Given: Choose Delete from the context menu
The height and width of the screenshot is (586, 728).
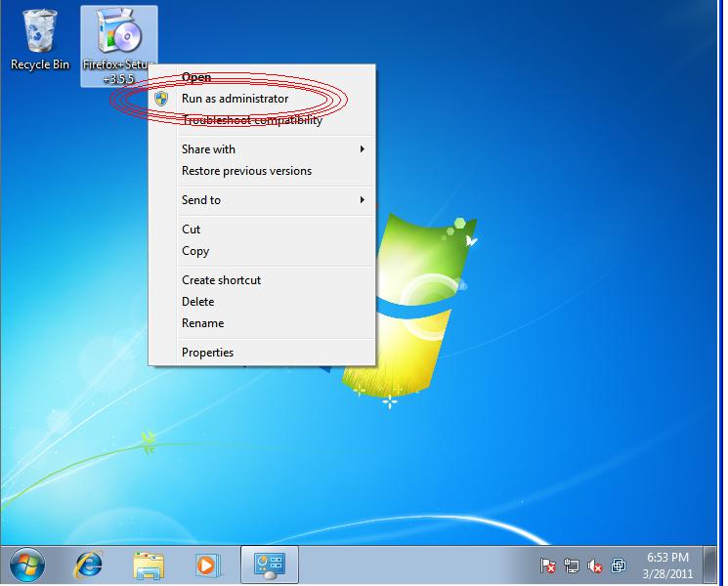Looking at the screenshot, I should 262,302.
